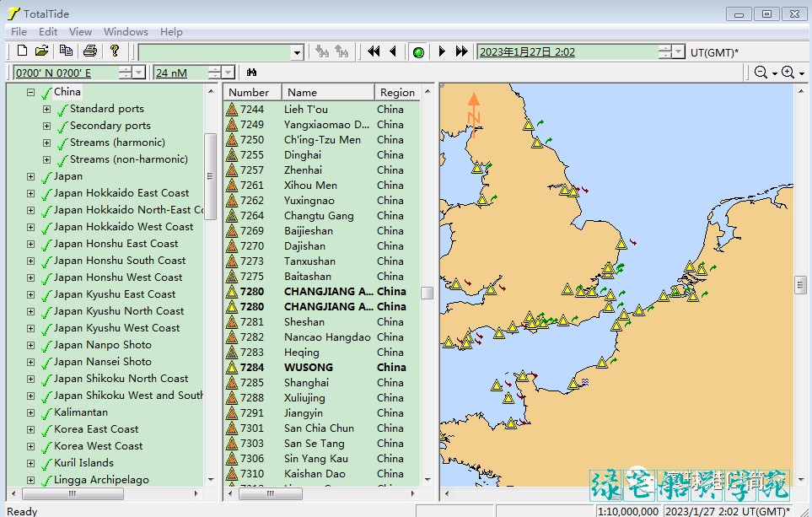Select the Kaishan Dao list row
Image resolution: width=812 pixels, height=517 pixels.
[321, 473]
